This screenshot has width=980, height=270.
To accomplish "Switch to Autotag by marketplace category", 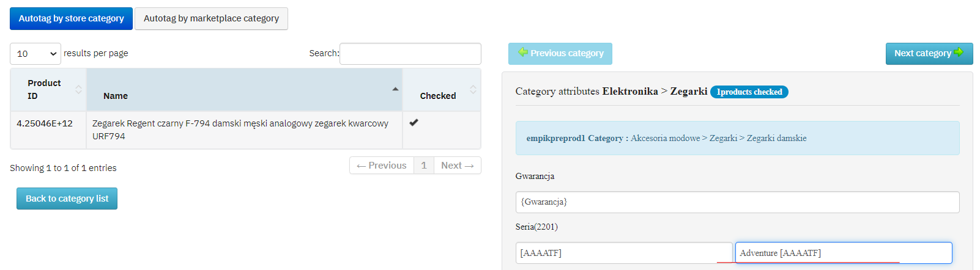I will click(211, 18).
